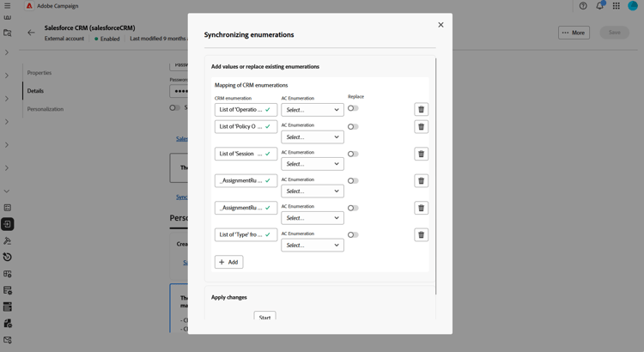Viewport: 644px width, 352px height.
Task: Toggle Replace for 'List of Policy O' row
Action: (x=353, y=126)
